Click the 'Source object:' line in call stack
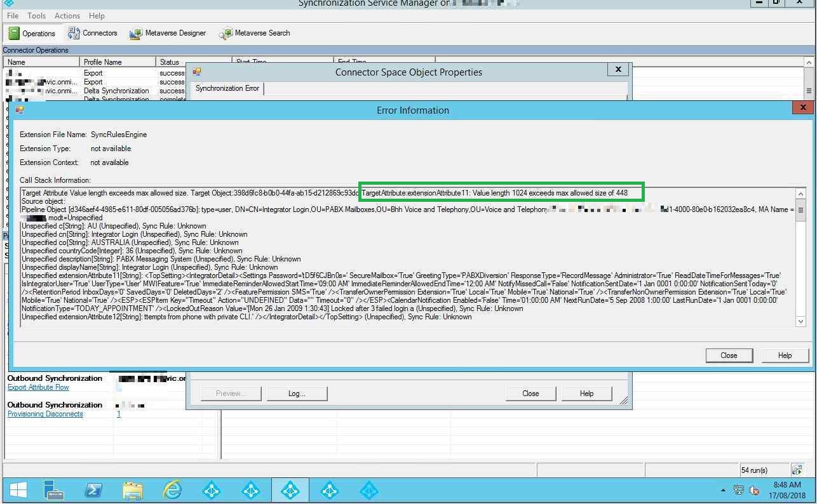This screenshot has width=817, height=504. [43, 201]
